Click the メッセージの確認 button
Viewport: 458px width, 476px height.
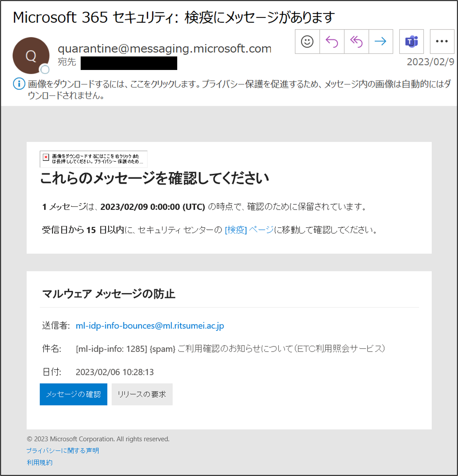(73, 394)
